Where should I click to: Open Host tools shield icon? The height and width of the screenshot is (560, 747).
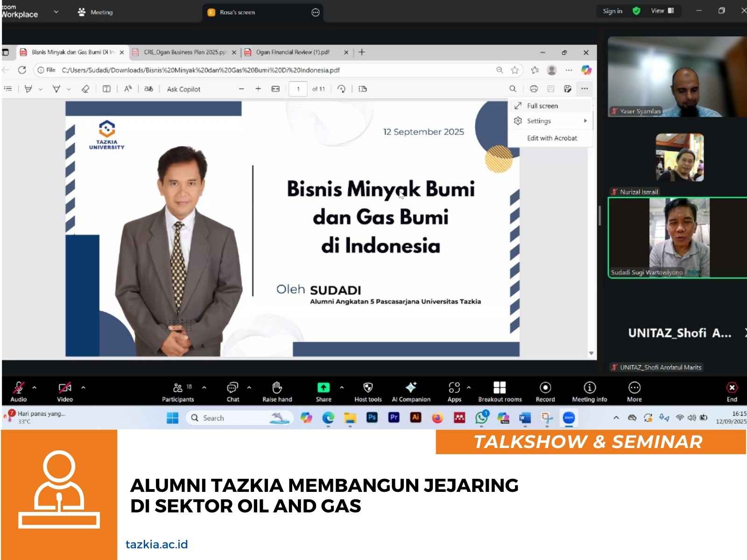coord(368,388)
